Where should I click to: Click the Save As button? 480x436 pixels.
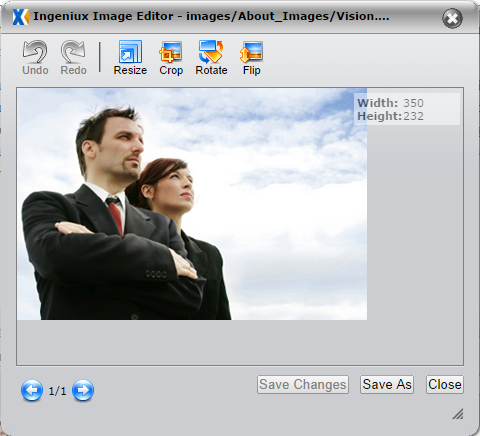387,384
